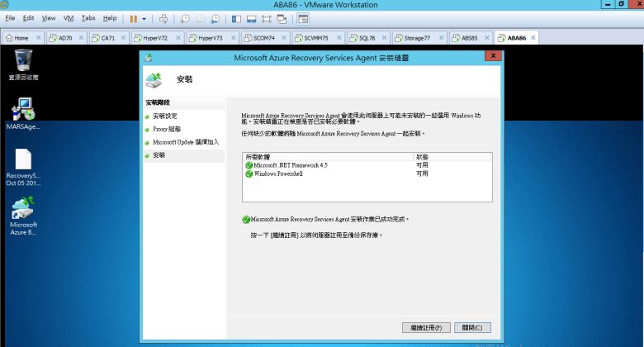Open the Microsoft Azure Backup desktop shortcut
The height and width of the screenshot is (347, 644).
[23, 213]
